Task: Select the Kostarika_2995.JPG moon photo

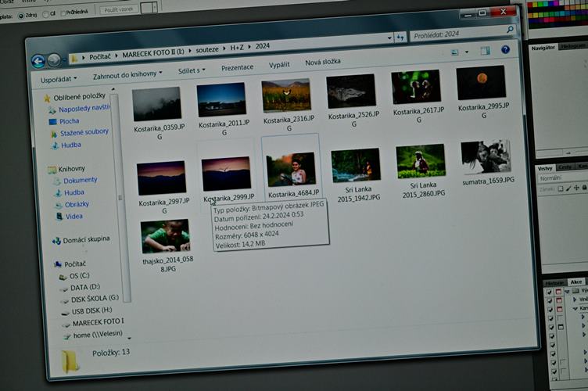Action: (x=481, y=82)
